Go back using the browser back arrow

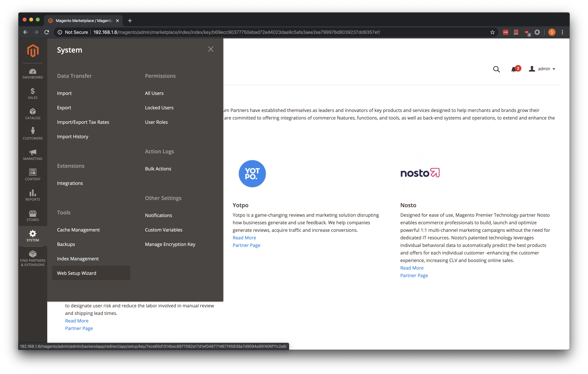click(25, 32)
